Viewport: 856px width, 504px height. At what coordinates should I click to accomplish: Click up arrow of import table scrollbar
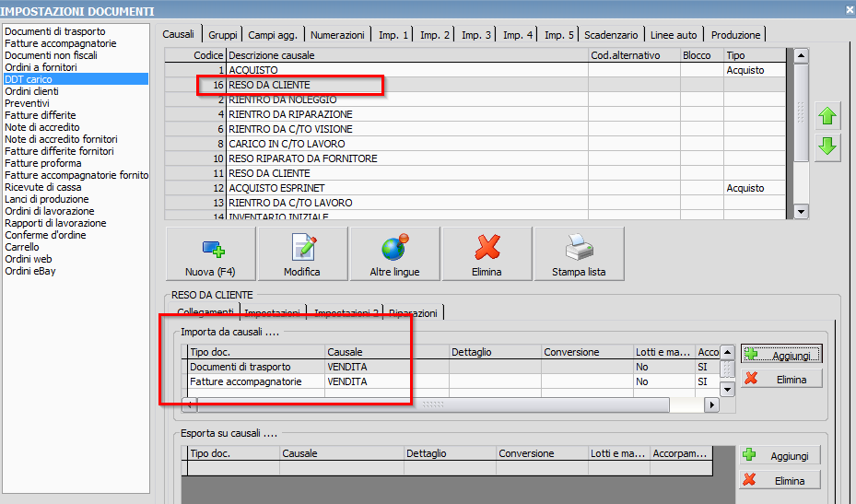(727, 352)
